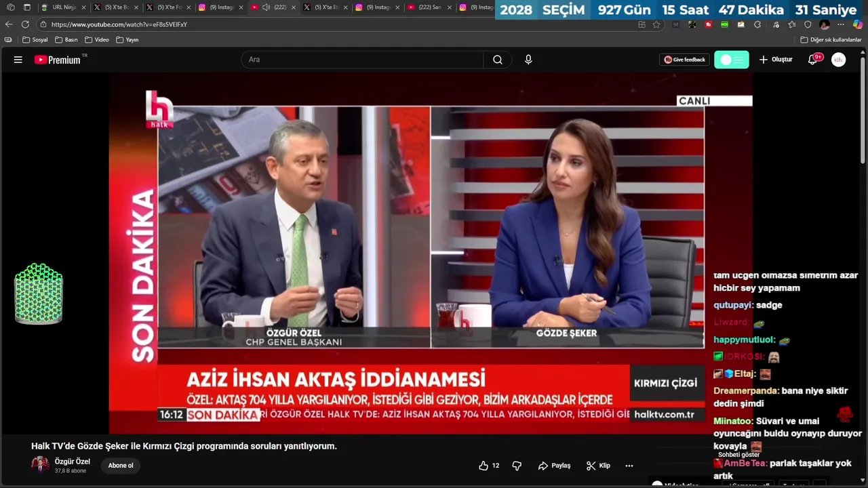Click the YouTube Premium logo
Screen dimensions: 868x488
point(58,60)
